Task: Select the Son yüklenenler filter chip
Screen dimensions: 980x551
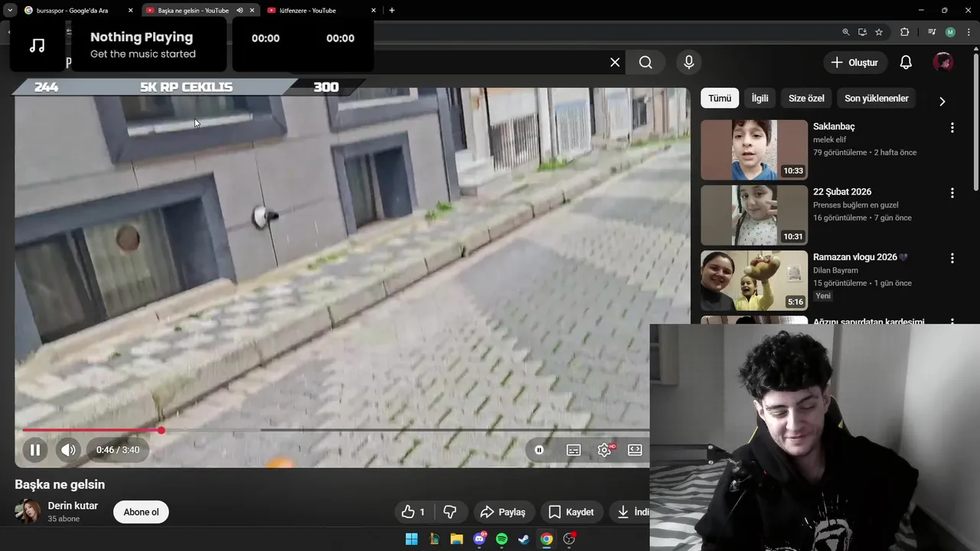Action: point(877,98)
